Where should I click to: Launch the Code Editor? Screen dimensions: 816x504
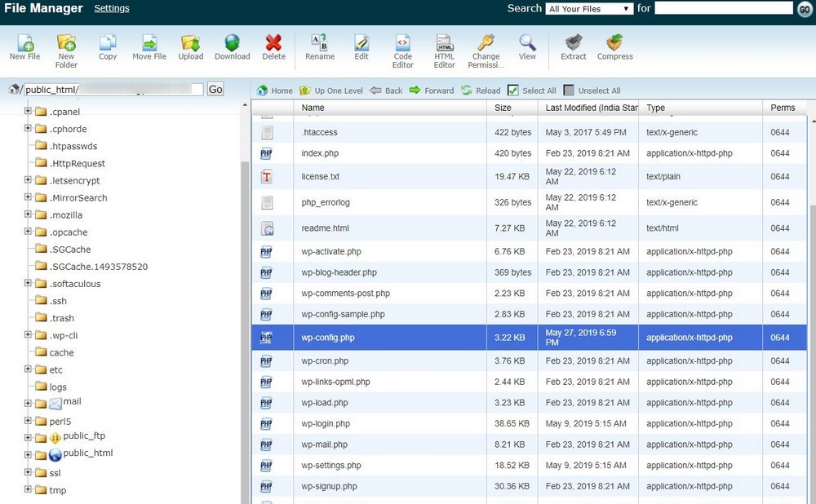[403, 51]
